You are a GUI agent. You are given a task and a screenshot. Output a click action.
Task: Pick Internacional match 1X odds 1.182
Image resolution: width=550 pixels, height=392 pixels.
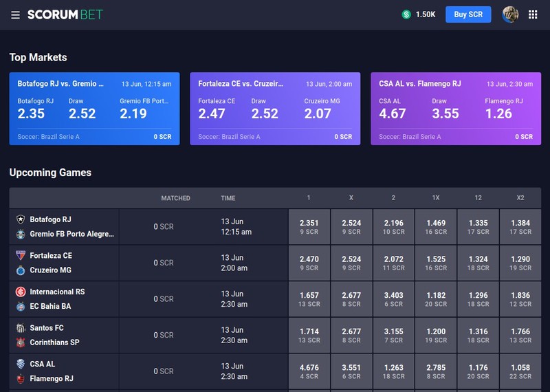point(436,299)
